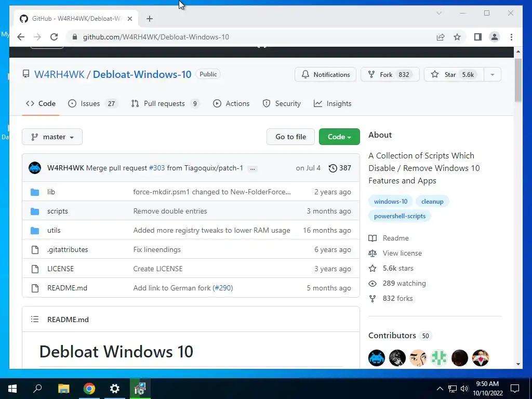This screenshot has height=399, width=532.
Task: Click the W4RH4WK avatar in the commit row
Action: point(35,168)
